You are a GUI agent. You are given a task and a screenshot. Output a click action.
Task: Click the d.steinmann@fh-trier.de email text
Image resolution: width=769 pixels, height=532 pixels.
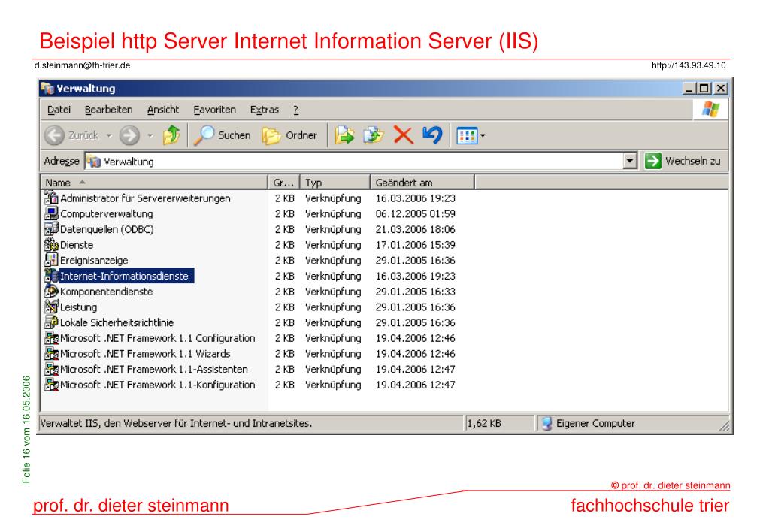coord(83,65)
